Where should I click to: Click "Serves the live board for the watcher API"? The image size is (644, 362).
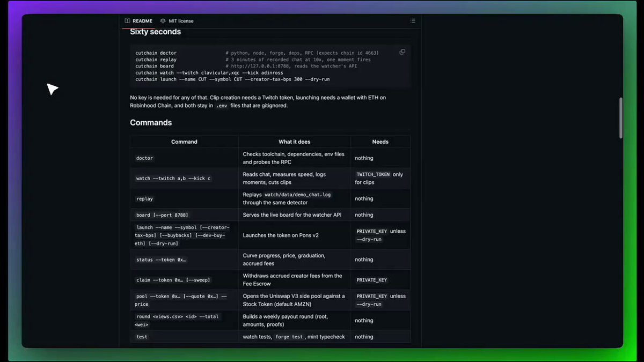[x=292, y=215]
